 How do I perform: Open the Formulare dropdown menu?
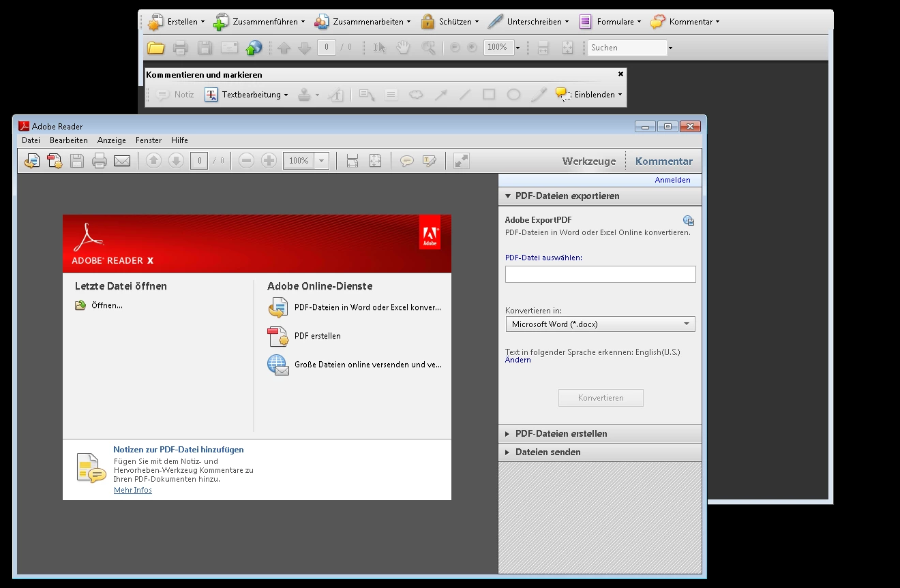pyautogui.click(x=610, y=22)
